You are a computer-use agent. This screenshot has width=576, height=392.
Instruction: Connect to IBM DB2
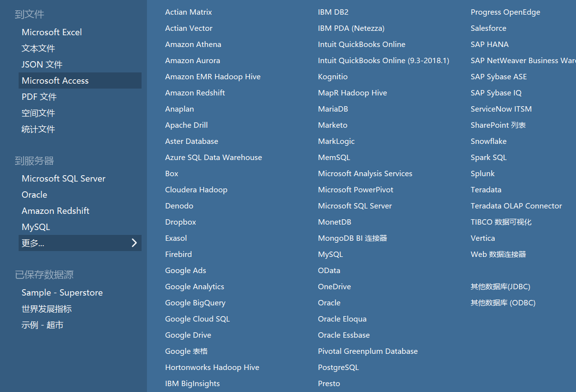pyautogui.click(x=333, y=12)
